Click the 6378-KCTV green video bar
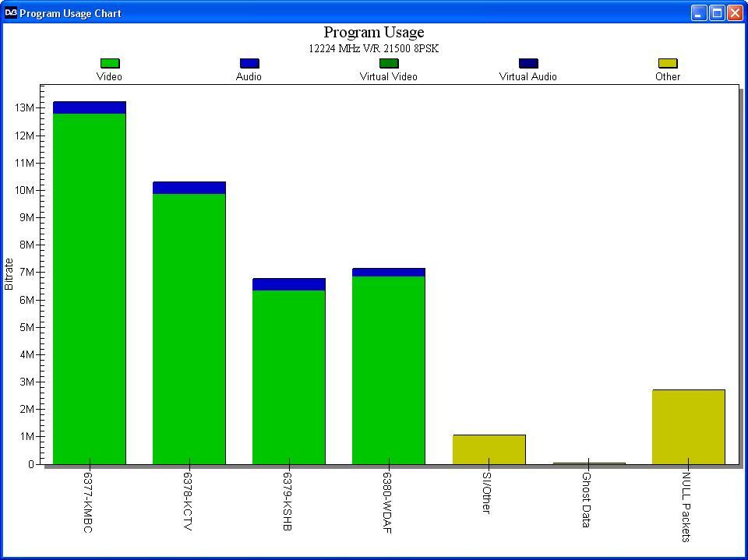Screen dimensions: 748x560 pyautogui.click(x=189, y=327)
